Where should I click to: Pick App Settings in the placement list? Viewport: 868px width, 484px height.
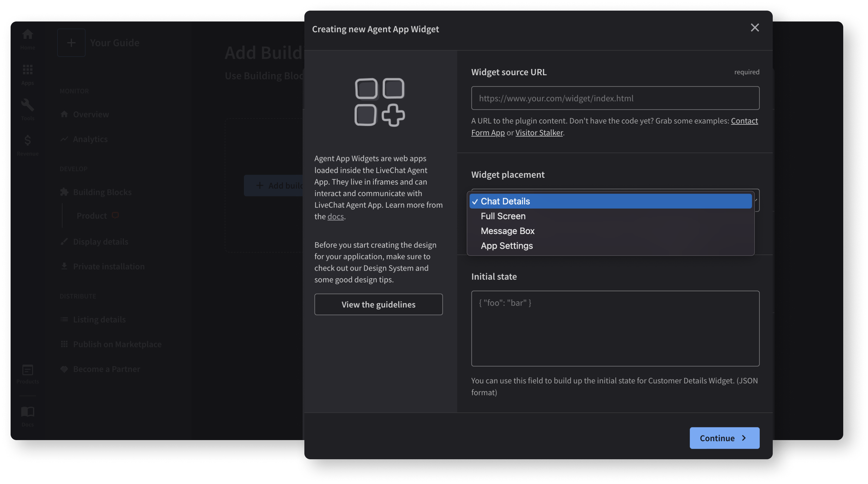[507, 246]
